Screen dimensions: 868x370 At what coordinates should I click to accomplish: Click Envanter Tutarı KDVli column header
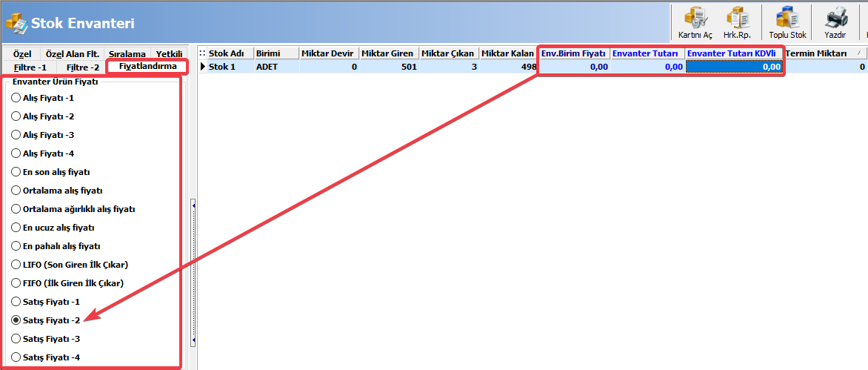(x=734, y=53)
